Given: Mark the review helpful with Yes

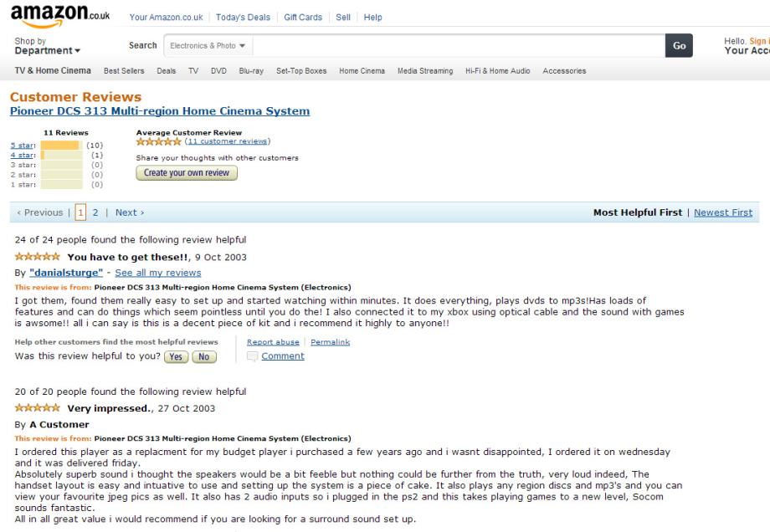Looking at the screenshot, I should (176, 357).
